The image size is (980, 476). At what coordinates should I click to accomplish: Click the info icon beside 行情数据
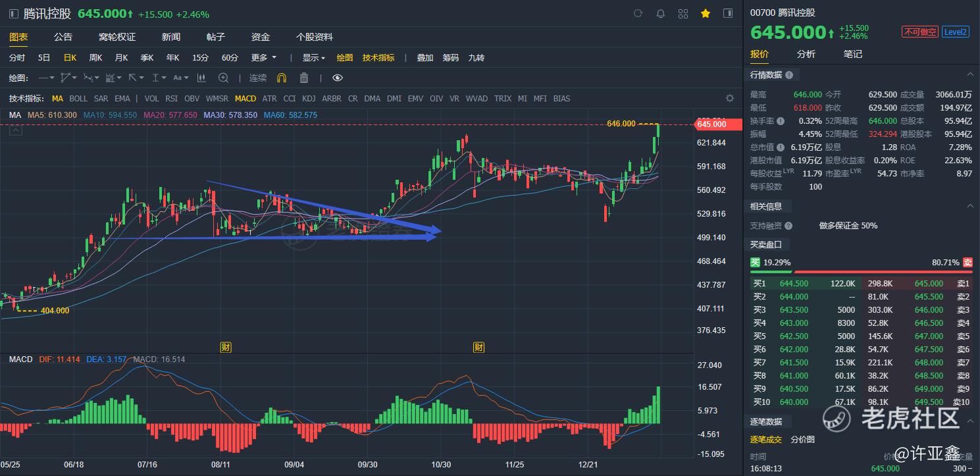tap(789, 75)
